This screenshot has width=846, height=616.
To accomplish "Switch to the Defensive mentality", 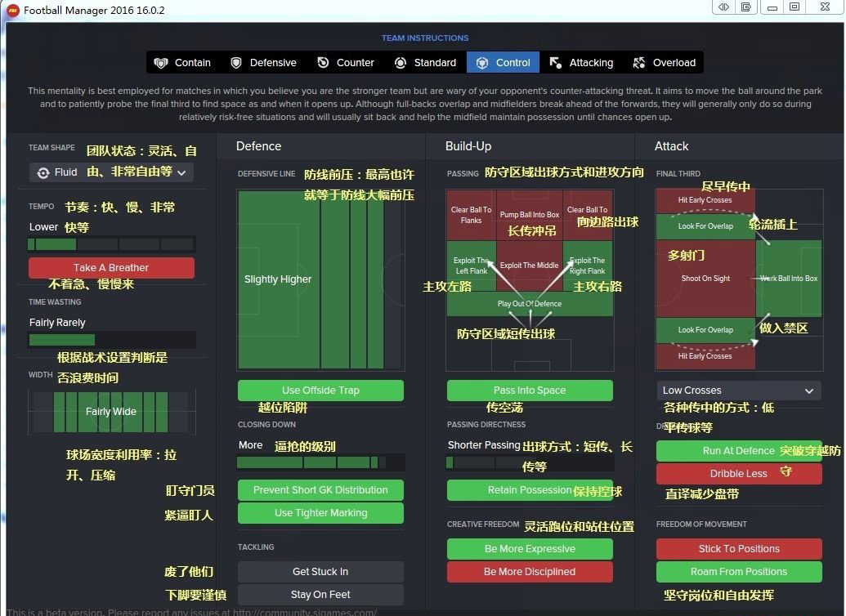I will pyautogui.click(x=263, y=63).
